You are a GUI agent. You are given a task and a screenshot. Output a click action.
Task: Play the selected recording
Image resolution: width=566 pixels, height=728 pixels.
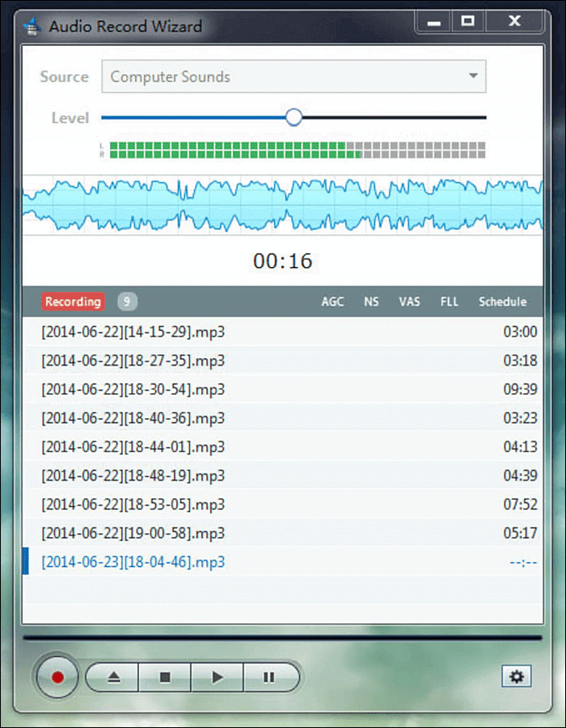[217, 677]
